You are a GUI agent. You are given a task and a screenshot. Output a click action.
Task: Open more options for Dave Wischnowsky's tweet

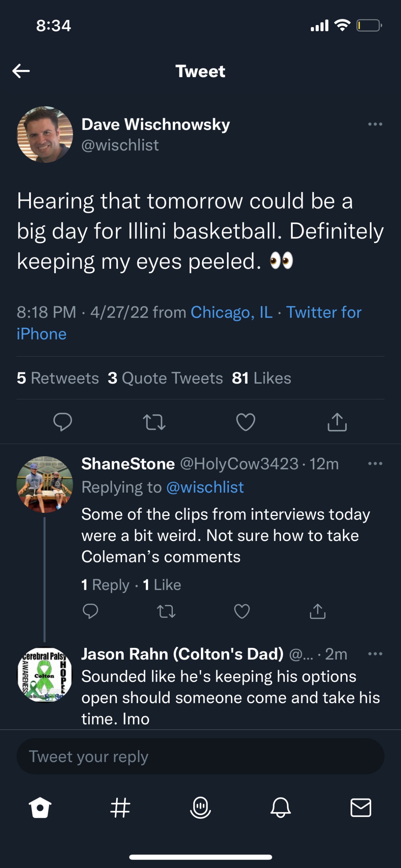(375, 124)
